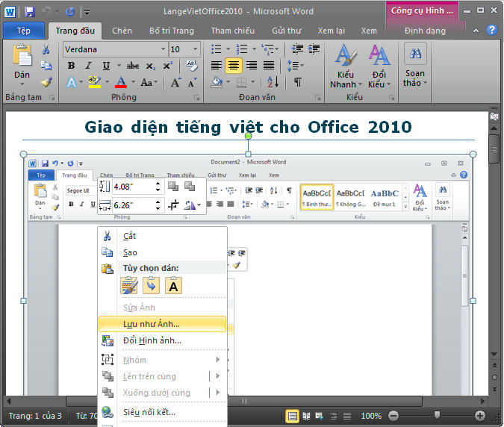Open the Kiểu Nhanh styles gallery
The width and height of the screenshot is (504, 427).
click(x=346, y=66)
